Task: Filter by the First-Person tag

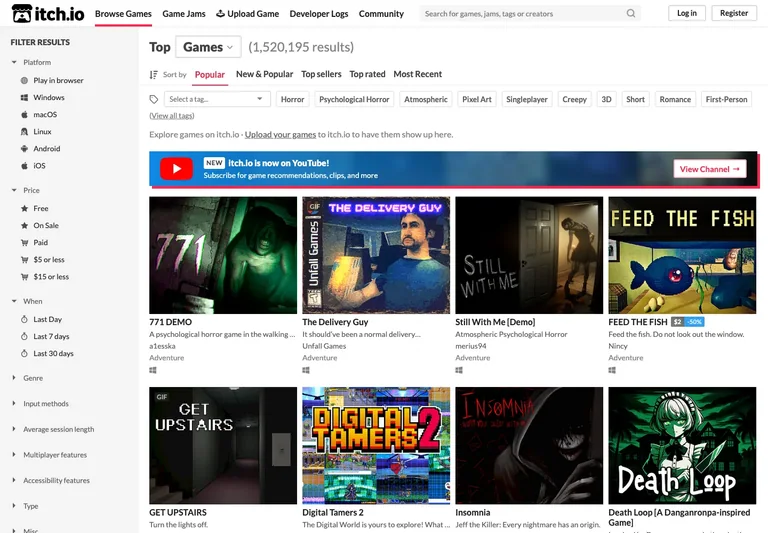Action: 726,99
